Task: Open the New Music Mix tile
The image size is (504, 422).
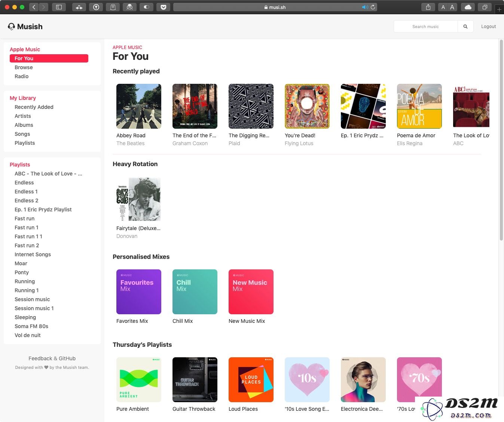Action: (251, 292)
